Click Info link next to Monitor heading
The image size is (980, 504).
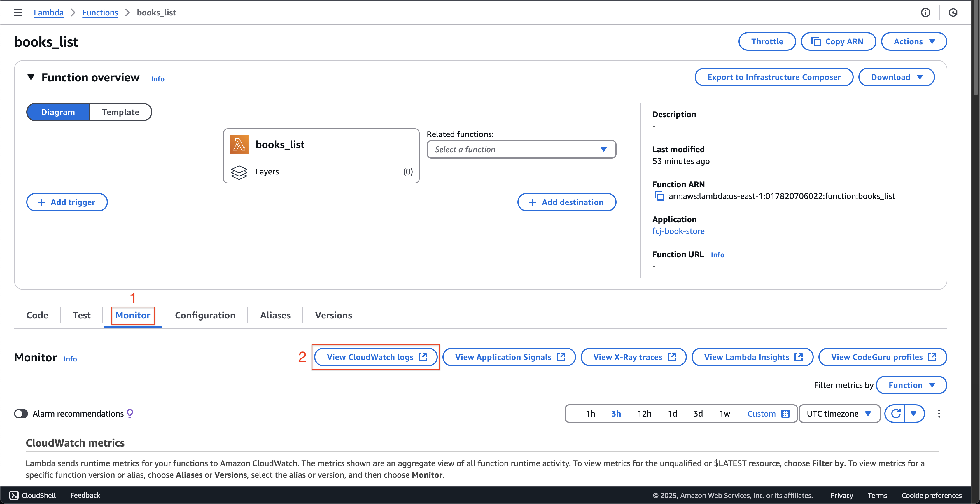(70, 359)
